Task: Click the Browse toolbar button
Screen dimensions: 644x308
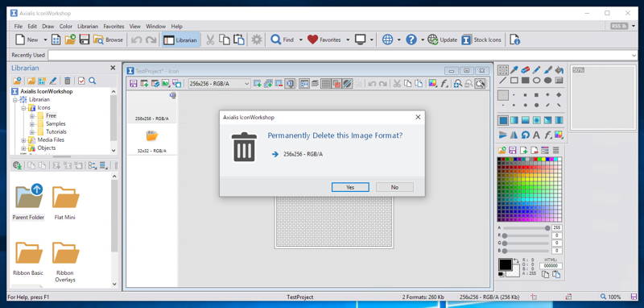Action: (109, 40)
